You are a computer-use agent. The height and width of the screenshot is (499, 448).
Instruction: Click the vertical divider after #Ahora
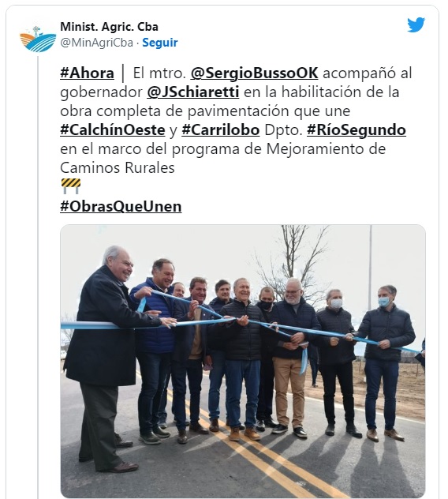pyautogui.click(x=123, y=73)
